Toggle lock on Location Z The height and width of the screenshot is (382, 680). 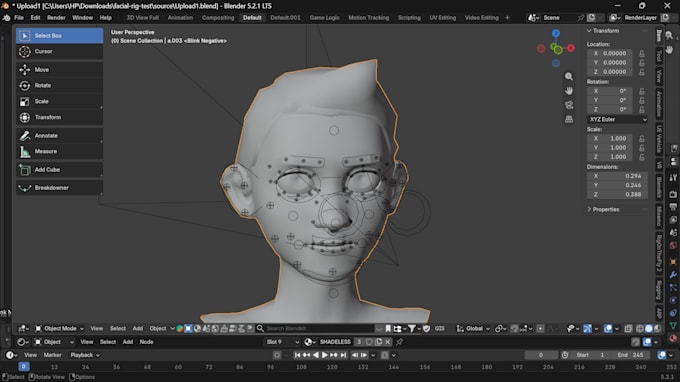[642, 72]
